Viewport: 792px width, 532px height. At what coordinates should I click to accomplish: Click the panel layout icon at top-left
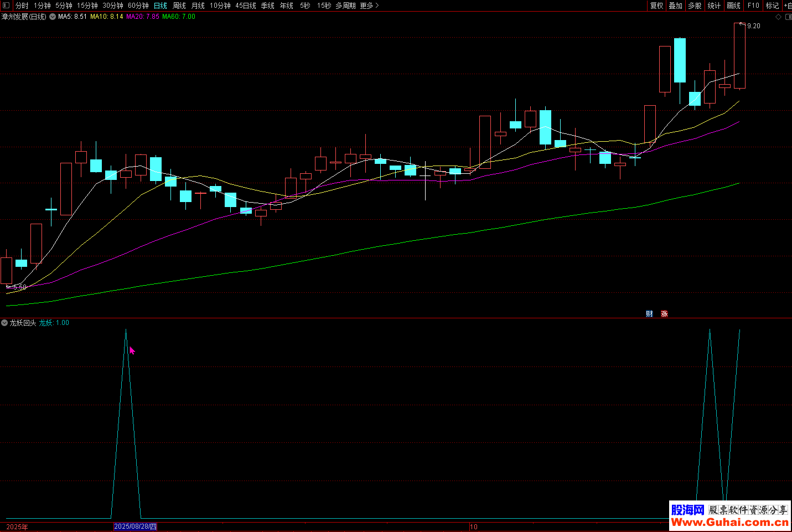click(x=6, y=6)
